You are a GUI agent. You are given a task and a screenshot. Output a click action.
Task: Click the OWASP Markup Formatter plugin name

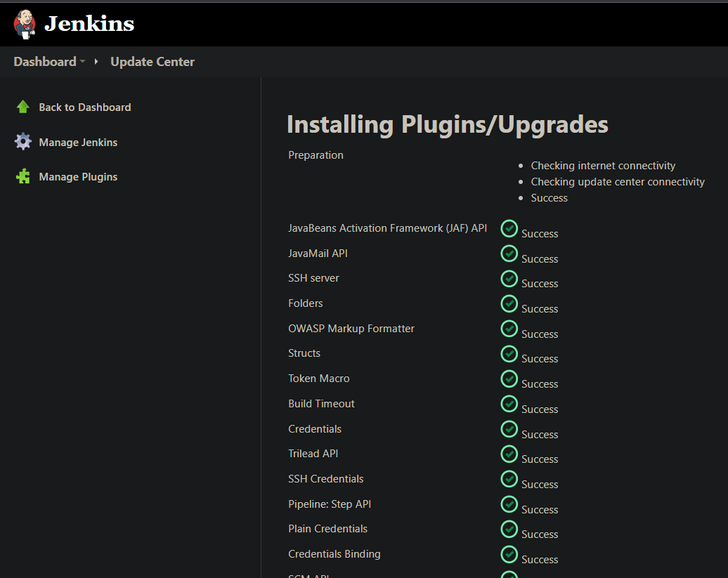(x=351, y=329)
